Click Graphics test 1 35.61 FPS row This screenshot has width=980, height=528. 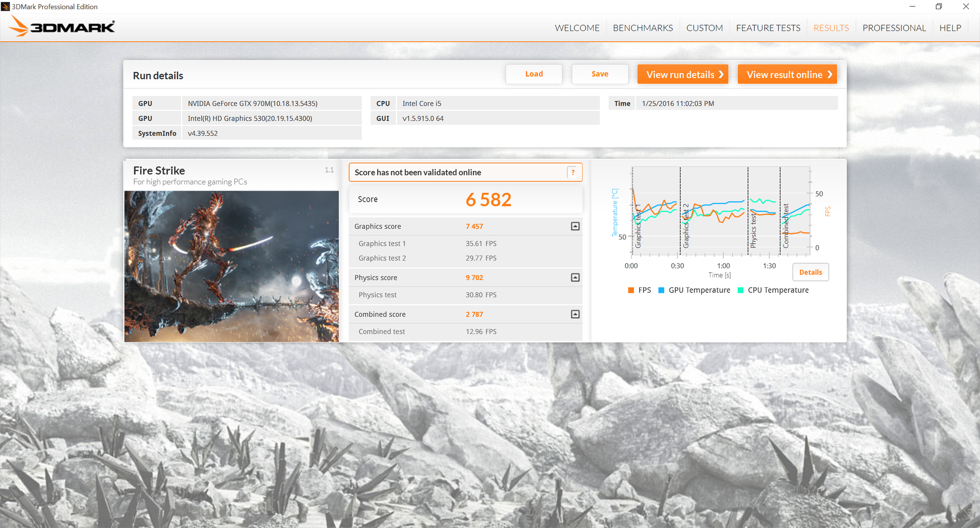tap(465, 243)
